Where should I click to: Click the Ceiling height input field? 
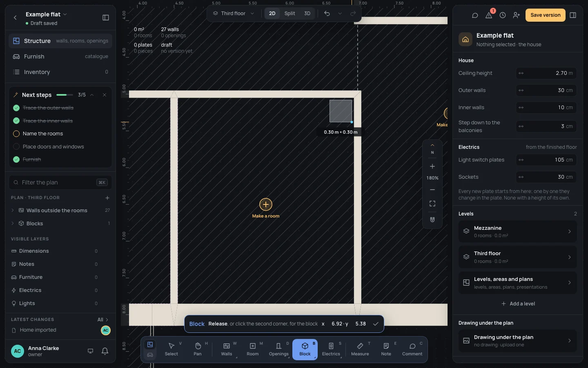click(546, 73)
